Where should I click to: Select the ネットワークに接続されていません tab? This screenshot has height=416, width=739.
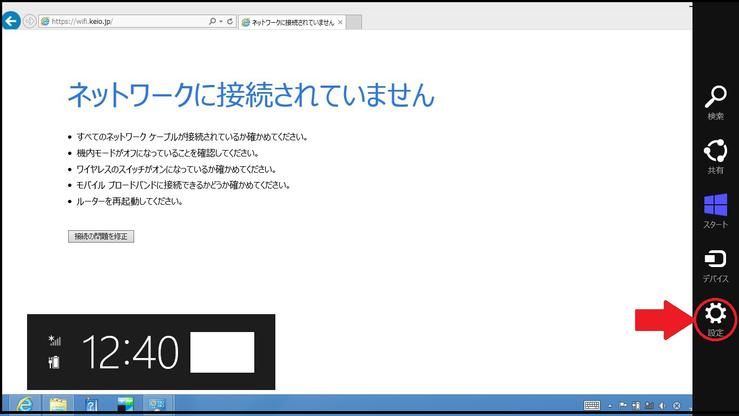click(x=290, y=21)
